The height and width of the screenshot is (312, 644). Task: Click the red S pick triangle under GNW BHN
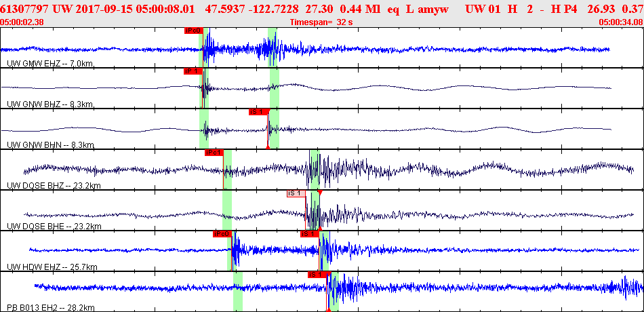click(x=268, y=147)
